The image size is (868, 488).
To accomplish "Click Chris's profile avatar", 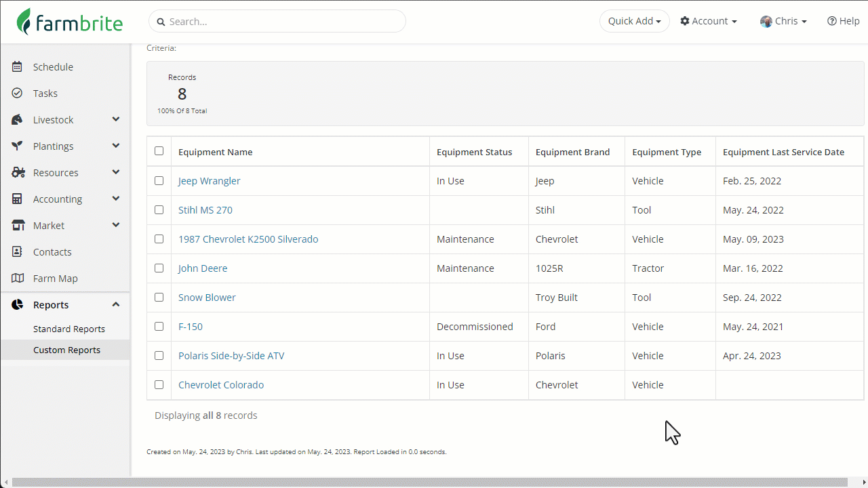I will (x=766, y=21).
